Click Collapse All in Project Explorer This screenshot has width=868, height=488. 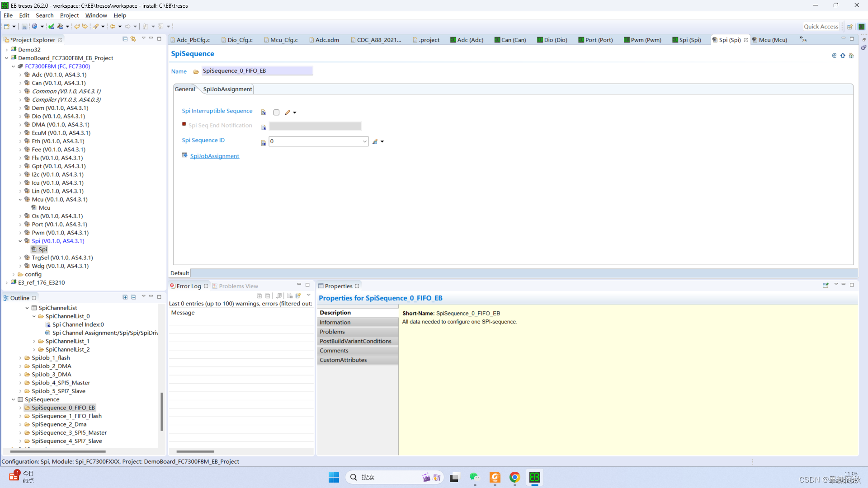[x=125, y=39]
